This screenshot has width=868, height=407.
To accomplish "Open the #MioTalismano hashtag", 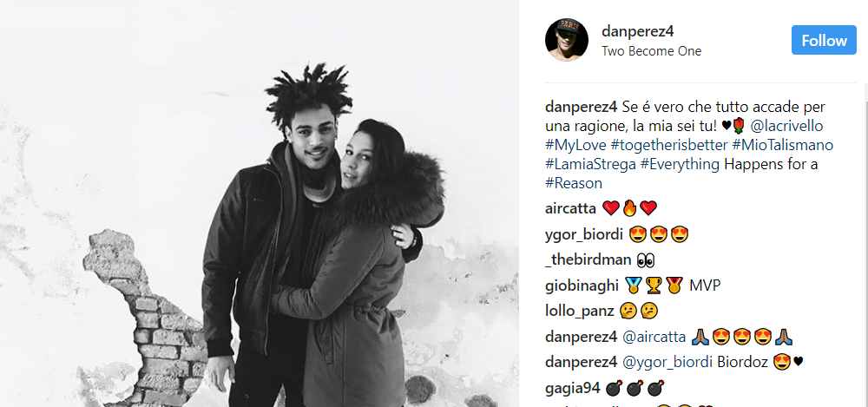I will point(783,145).
